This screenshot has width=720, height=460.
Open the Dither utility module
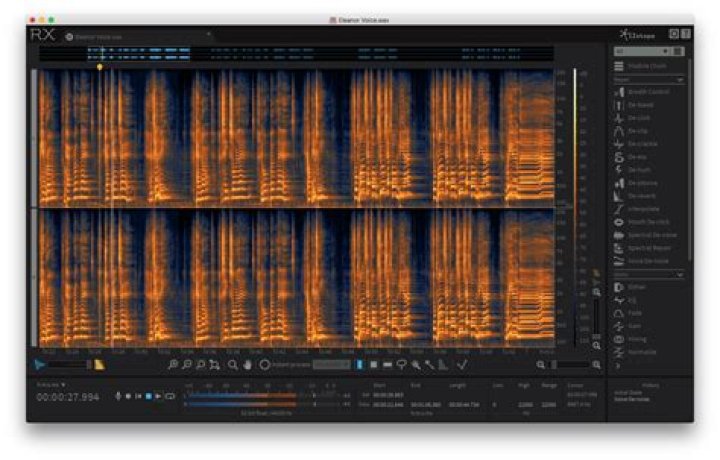pyautogui.click(x=630, y=287)
